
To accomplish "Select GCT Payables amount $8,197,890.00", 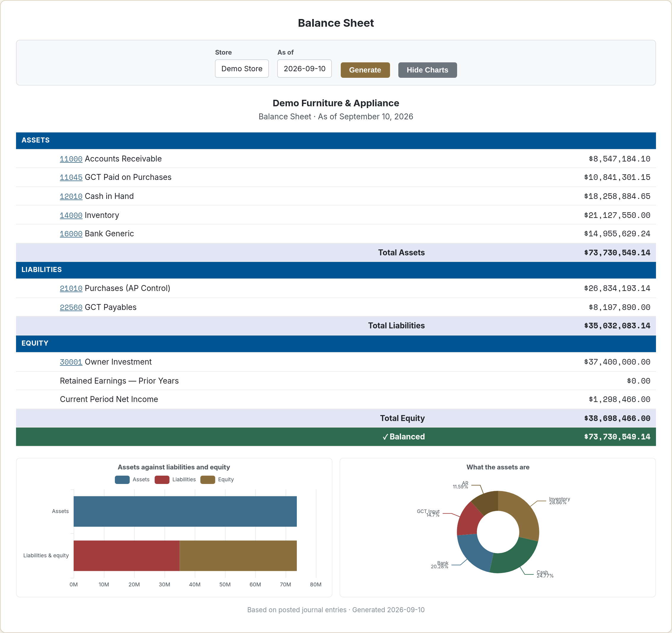I will coord(619,307).
